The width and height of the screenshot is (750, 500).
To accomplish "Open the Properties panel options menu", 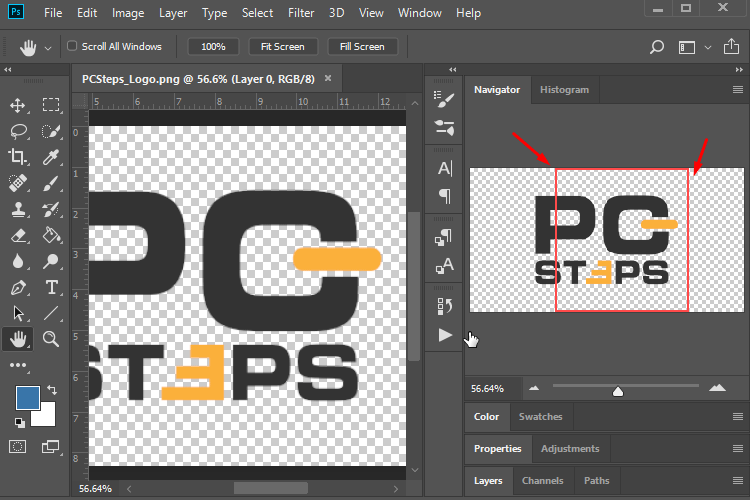I will pyautogui.click(x=738, y=448).
